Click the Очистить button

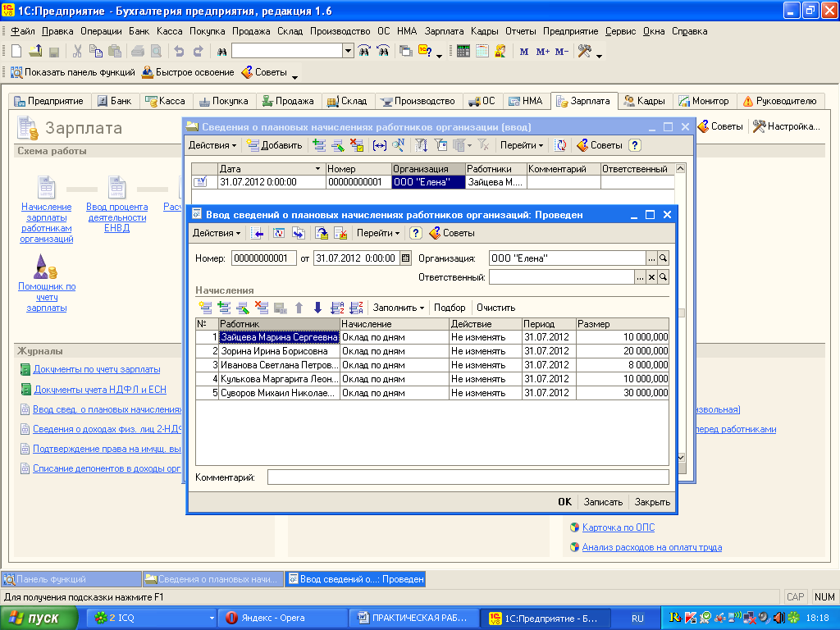click(495, 308)
